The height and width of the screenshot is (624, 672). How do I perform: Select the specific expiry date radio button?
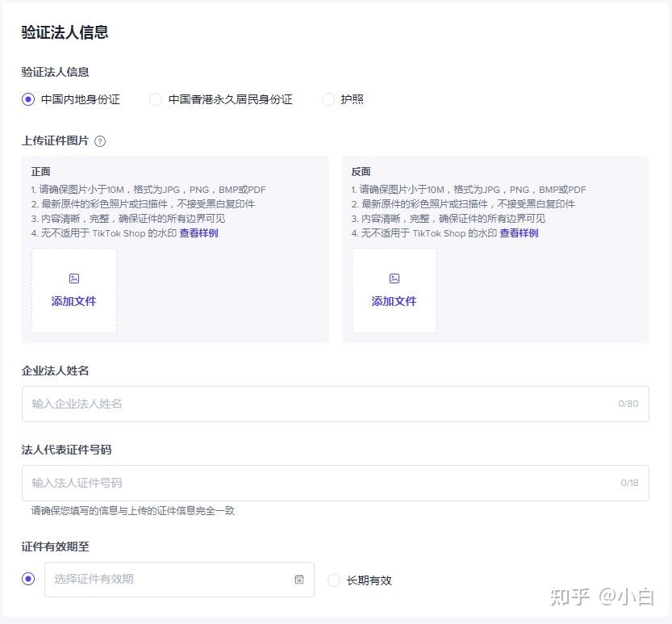click(x=28, y=579)
